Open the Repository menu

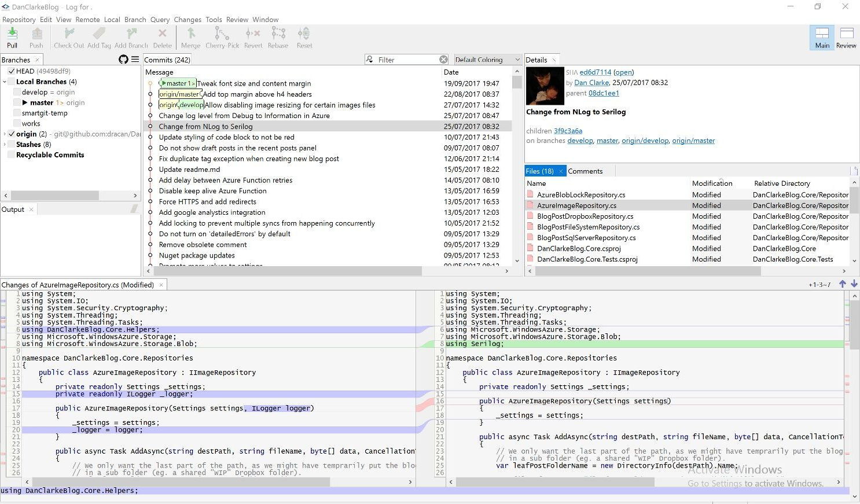pos(19,19)
